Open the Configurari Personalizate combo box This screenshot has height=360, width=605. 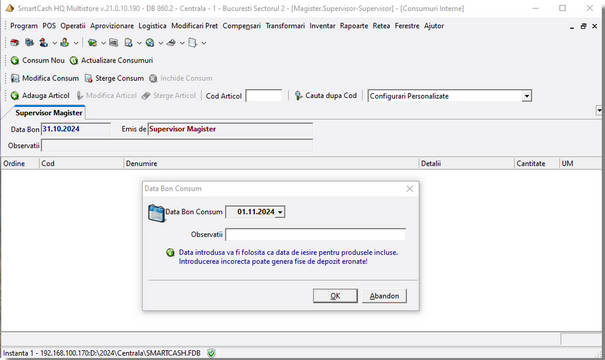click(x=526, y=96)
